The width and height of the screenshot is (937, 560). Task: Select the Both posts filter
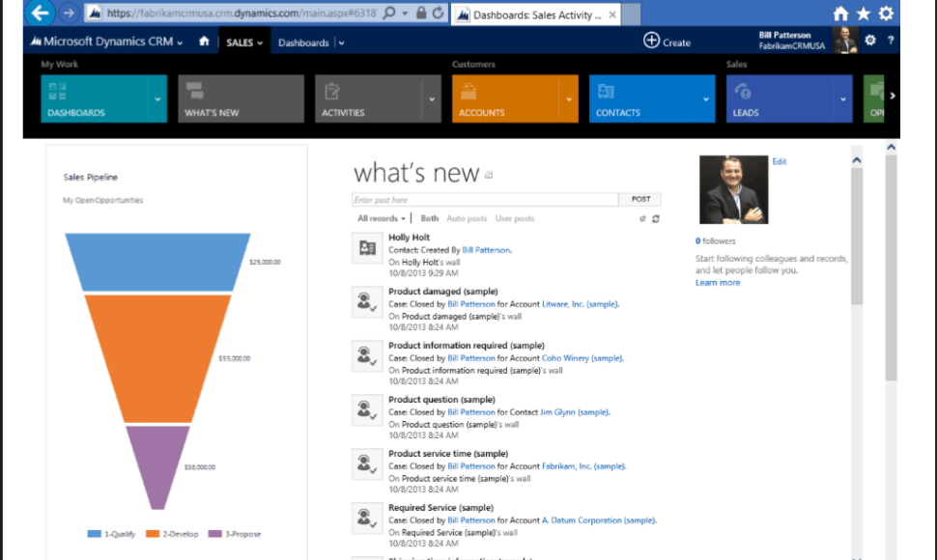coord(430,218)
